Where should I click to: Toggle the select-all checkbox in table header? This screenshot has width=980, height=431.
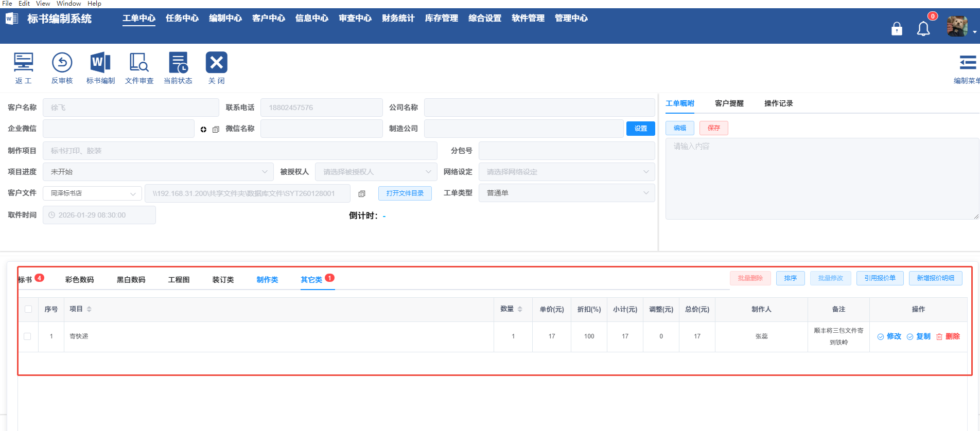pyautogui.click(x=28, y=309)
